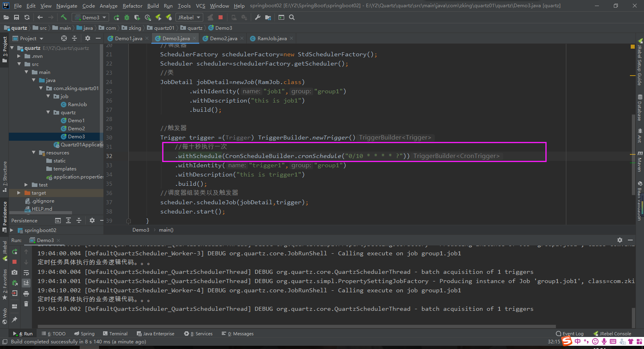Click the exit icon in the Run panel
This screenshot has height=349, width=644.
[14, 293]
